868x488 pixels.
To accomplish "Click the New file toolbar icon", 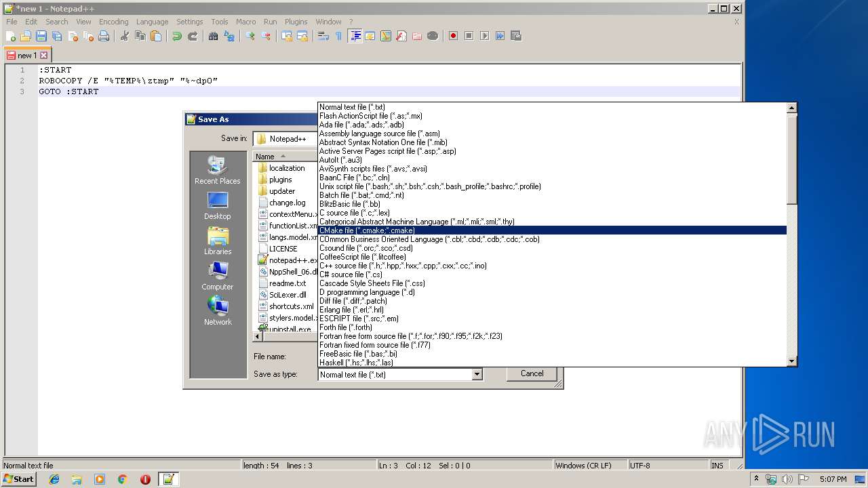I will [x=11, y=36].
